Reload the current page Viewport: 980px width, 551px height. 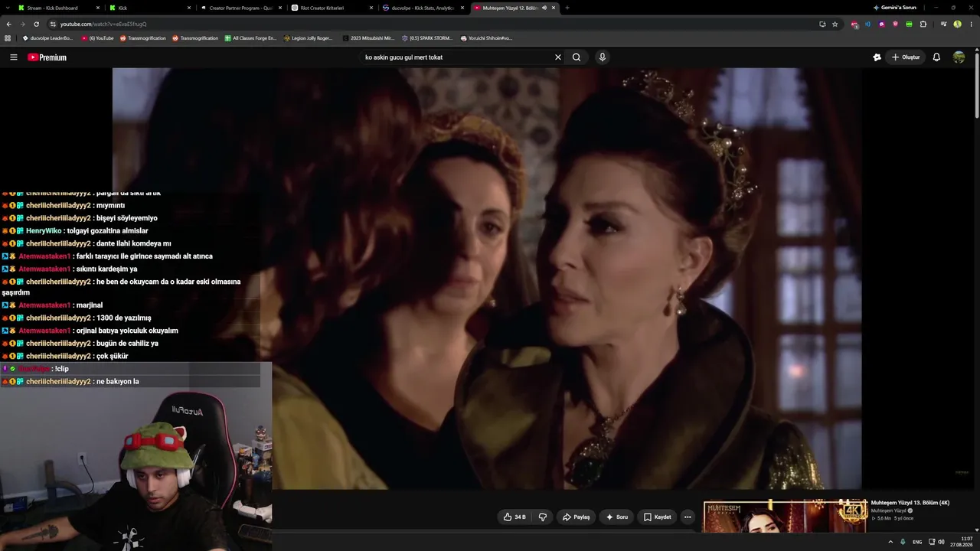(x=36, y=24)
